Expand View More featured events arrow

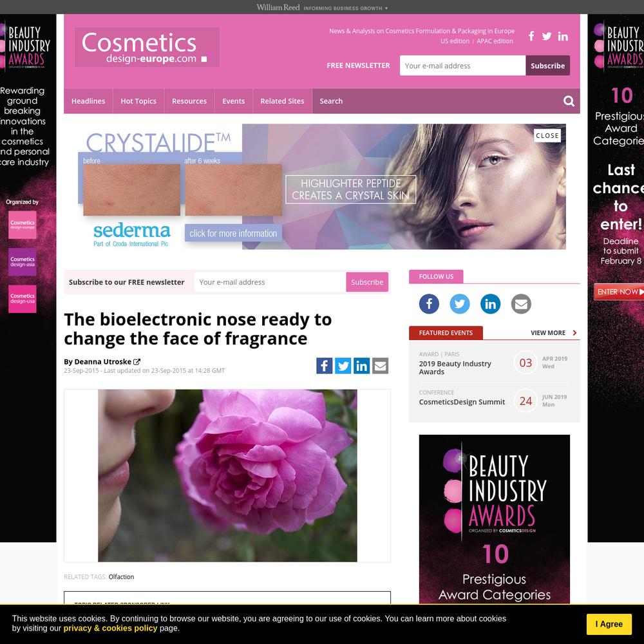[574, 333]
